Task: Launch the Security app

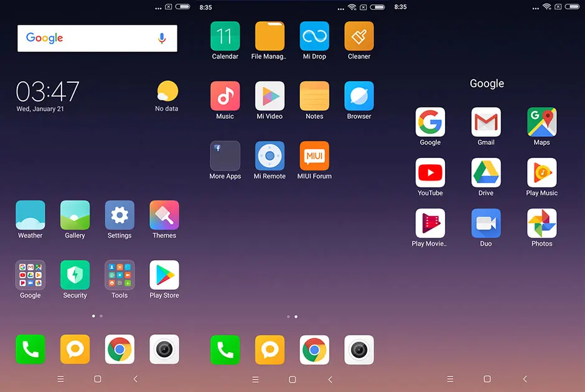Action: click(75, 274)
